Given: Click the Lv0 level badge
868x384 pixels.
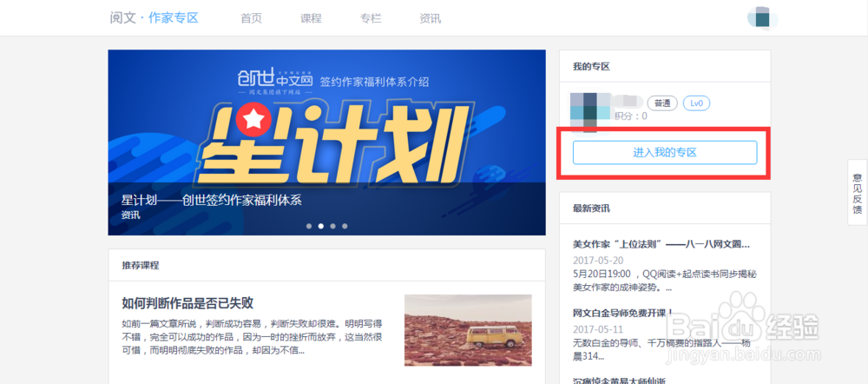Looking at the screenshot, I should [696, 103].
